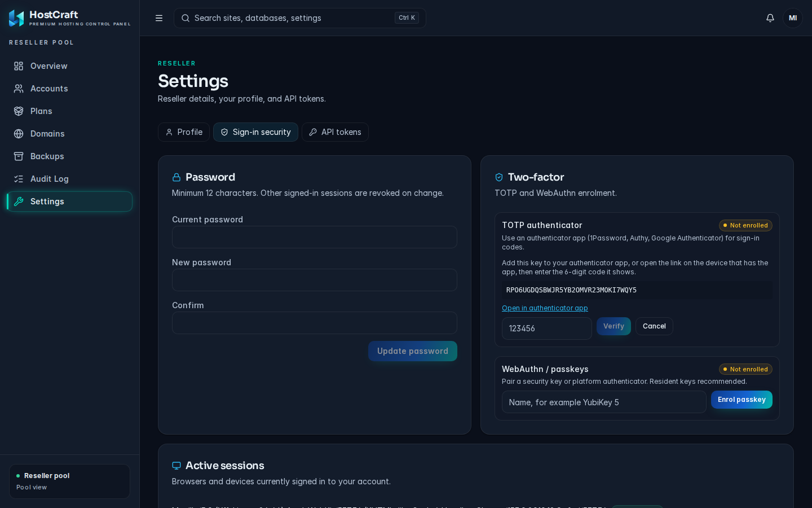Image resolution: width=812 pixels, height=508 pixels.
Task: Follow the Open in authenticator app link
Action: coord(545,308)
